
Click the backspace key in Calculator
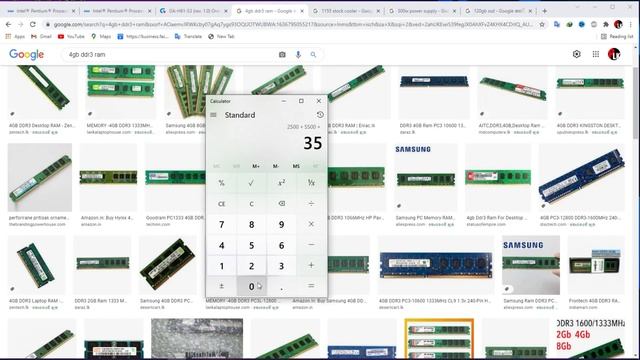pos(281,203)
